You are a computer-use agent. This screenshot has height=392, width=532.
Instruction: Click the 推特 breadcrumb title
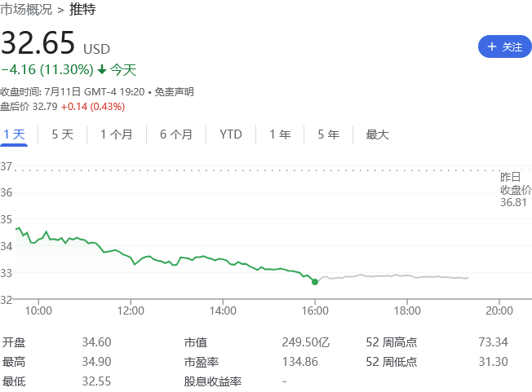pyautogui.click(x=82, y=10)
